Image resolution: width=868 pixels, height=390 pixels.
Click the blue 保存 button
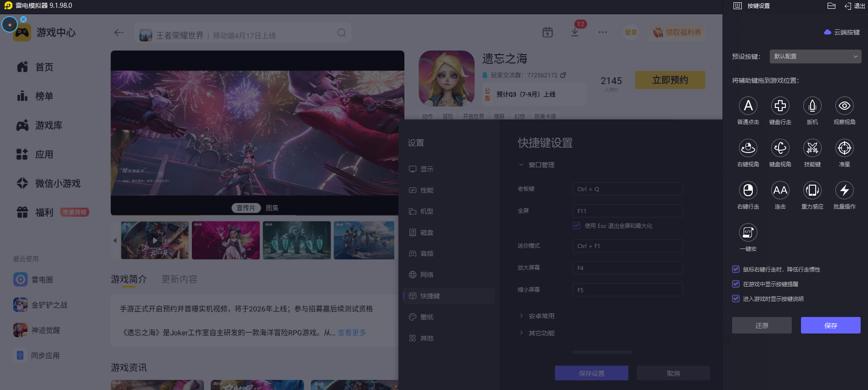[830, 325]
